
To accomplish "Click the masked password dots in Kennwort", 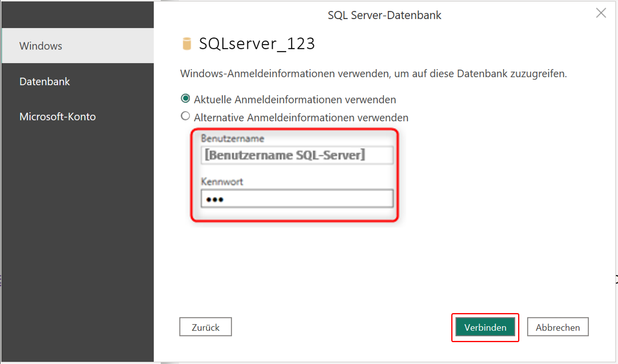I will (215, 199).
